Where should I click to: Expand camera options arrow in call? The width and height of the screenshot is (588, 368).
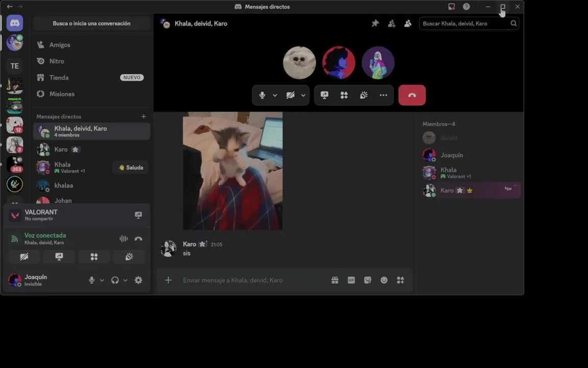click(303, 95)
